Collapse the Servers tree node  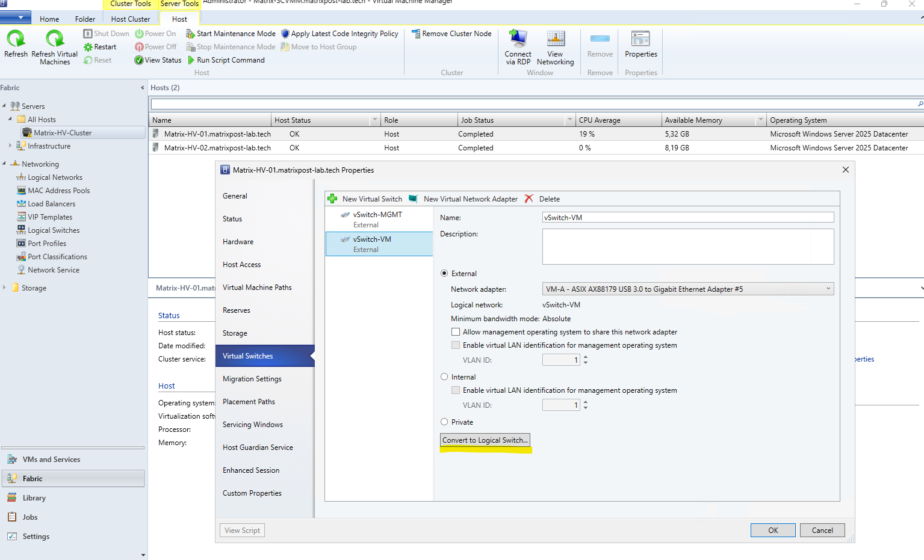click(x=4, y=106)
